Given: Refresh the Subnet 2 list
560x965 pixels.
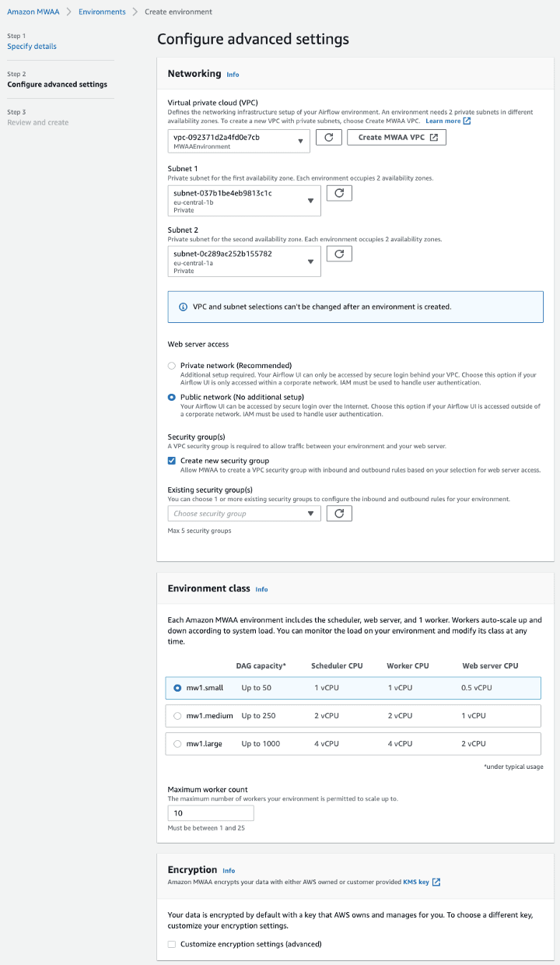Looking at the screenshot, I should click(339, 253).
